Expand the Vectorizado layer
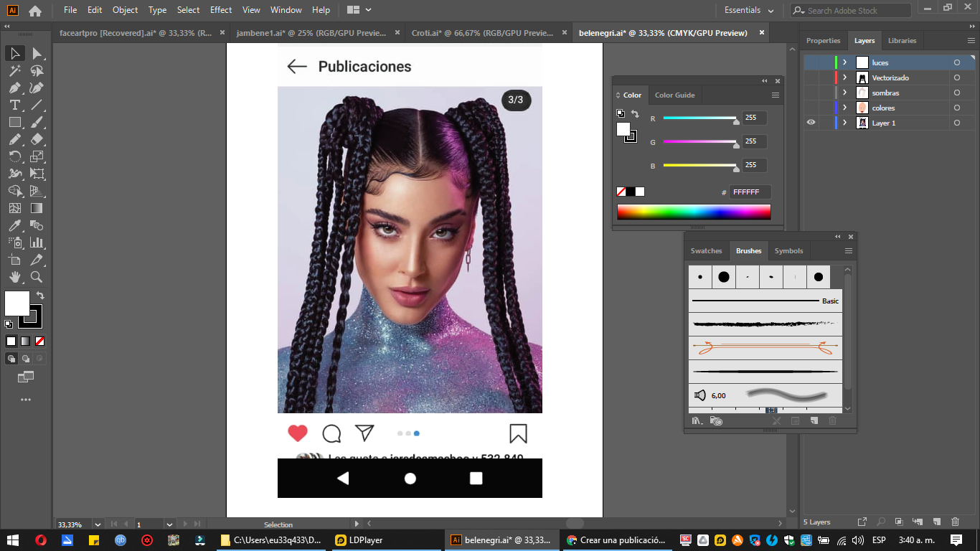Screen dimensions: 980x551 pyautogui.click(x=844, y=77)
